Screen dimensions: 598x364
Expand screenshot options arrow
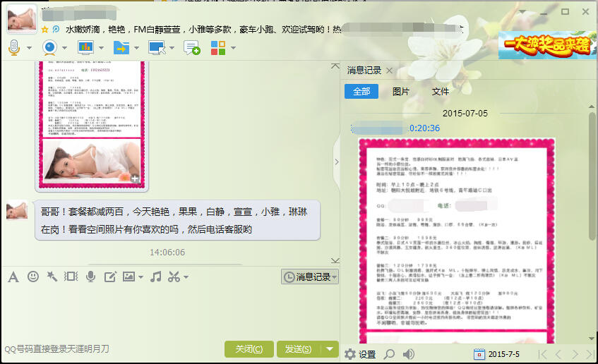click(186, 277)
